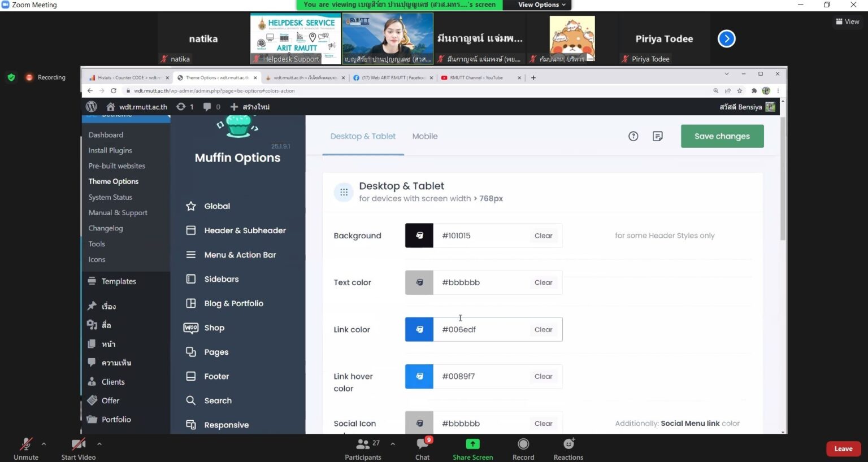Open the Responsive section icon
This screenshot has width=868, height=462.
pos(191,425)
